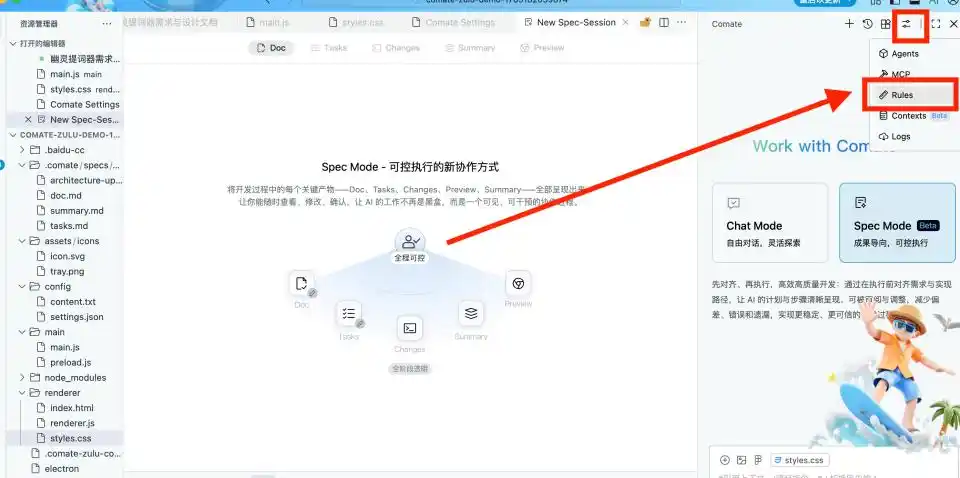This screenshot has height=478, width=960.
Task: Click the Preview chrome icon in diagram
Action: click(x=518, y=283)
